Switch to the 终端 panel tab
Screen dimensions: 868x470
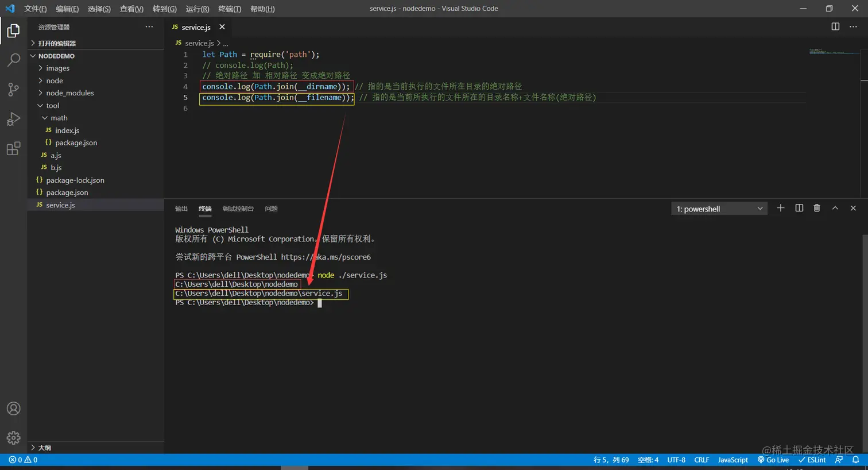[205, 209]
